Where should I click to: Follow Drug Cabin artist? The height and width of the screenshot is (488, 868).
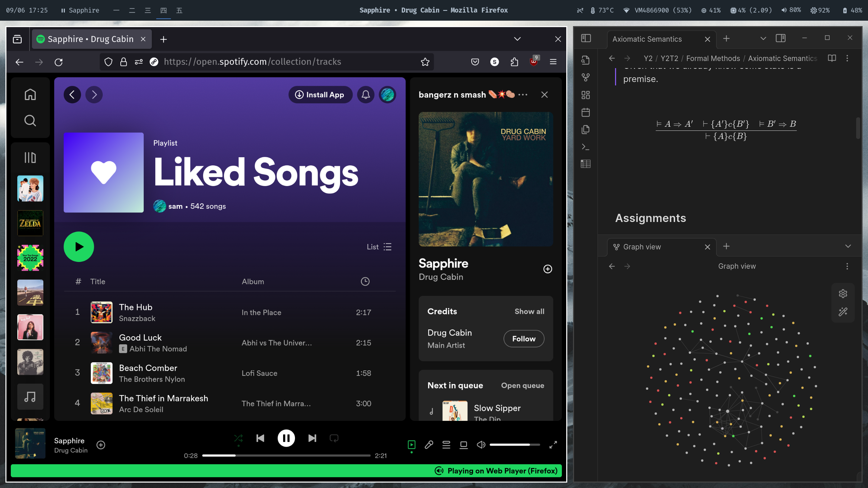524,339
